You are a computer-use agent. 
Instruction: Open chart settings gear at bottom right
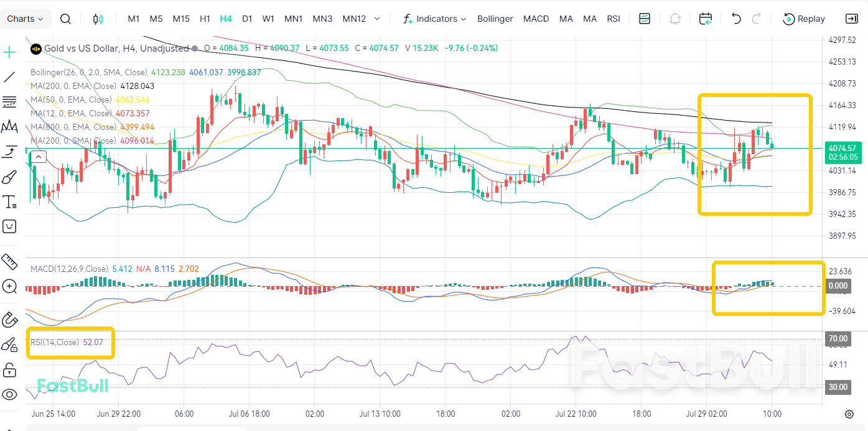tap(849, 414)
